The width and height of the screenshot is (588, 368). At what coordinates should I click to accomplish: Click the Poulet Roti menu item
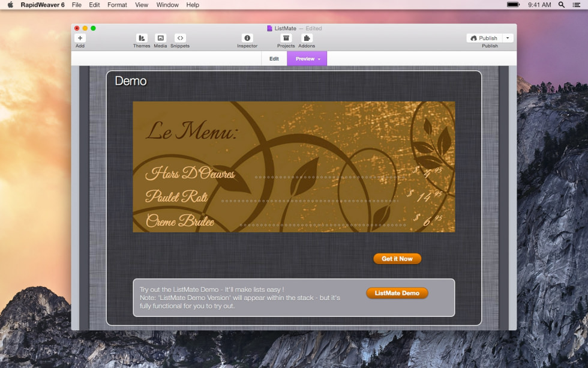point(176,196)
